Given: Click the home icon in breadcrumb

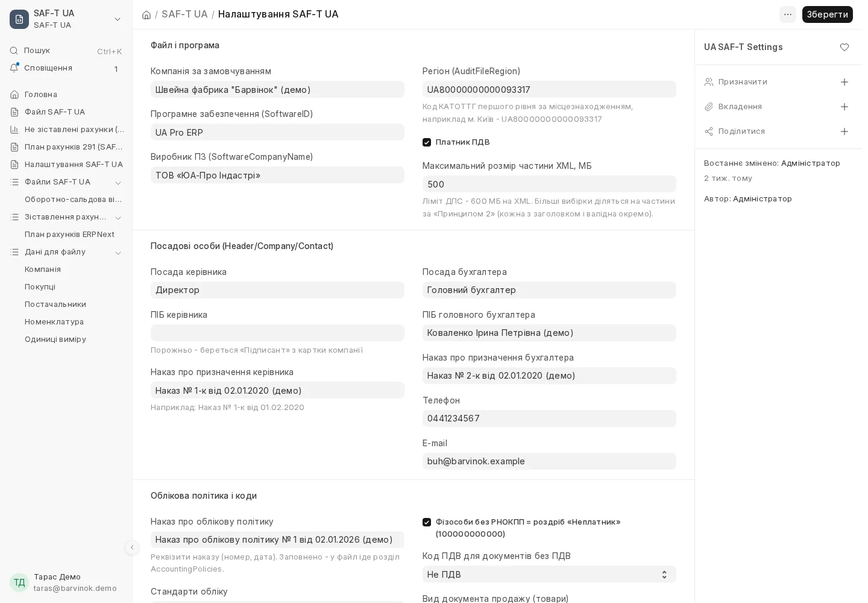Looking at the screenshot, I should (x=146, y=14).
